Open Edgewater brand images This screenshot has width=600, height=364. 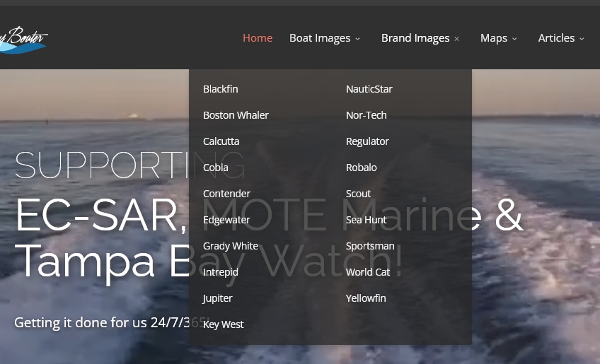(x=226, y=220)
